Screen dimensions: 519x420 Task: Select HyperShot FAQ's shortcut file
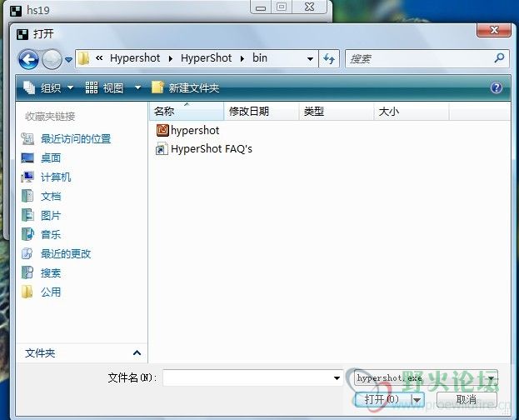[x=204, y=149]
